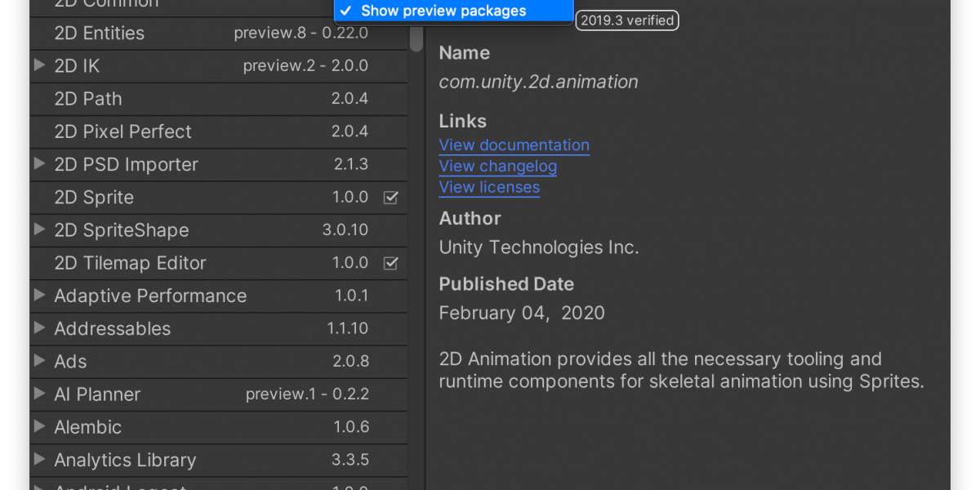Click the installed checkmark icon for 2D Sprite
The width and height of the screenshot is (980, 490).
(390, 198)
